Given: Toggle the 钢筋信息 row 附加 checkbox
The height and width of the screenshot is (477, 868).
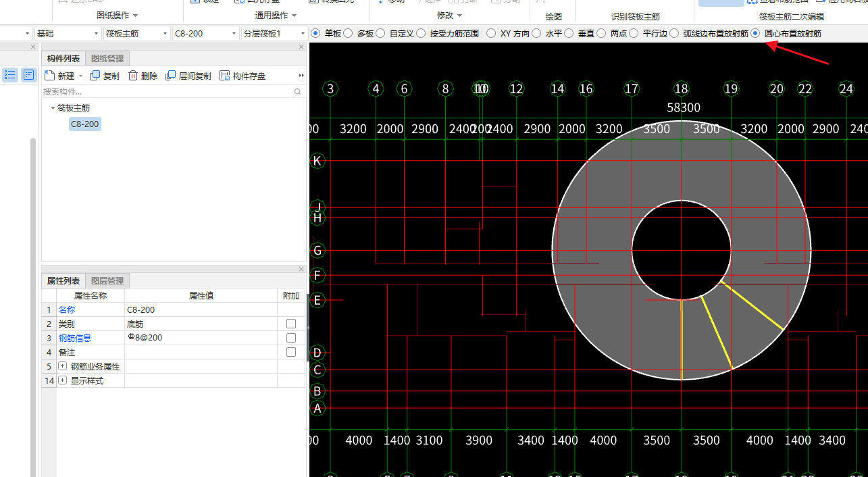Looking at the screenshot, I should 291,338.
